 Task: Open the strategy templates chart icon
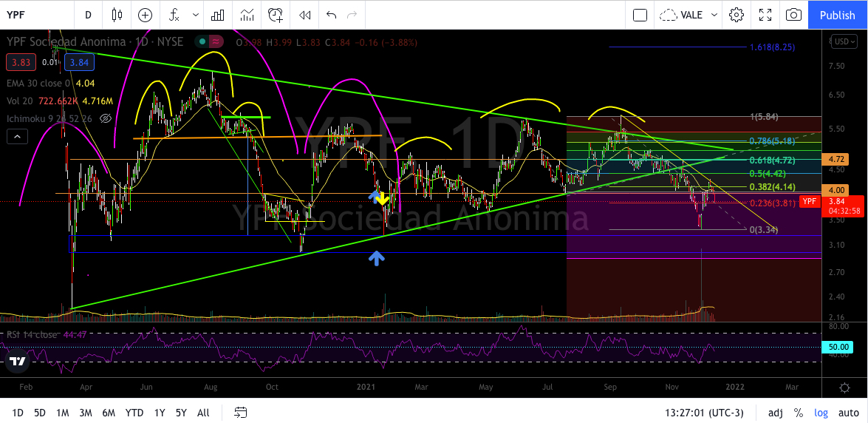[x=247, y=15]
